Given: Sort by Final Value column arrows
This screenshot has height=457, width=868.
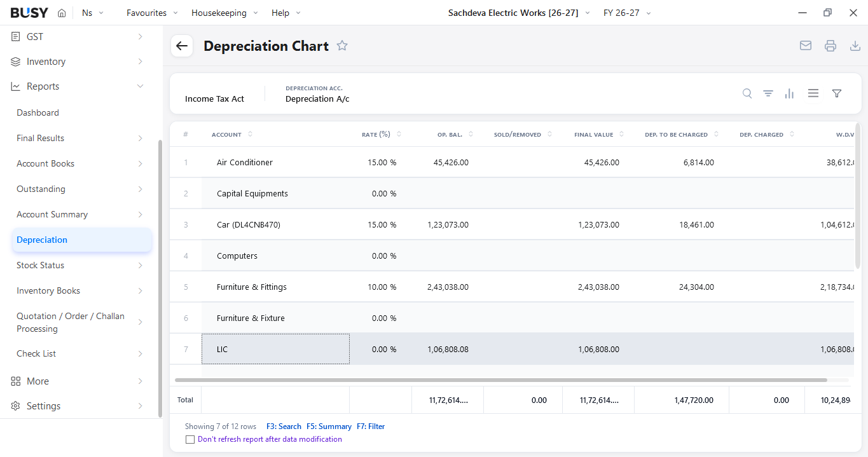Looking at the screenshot, I should click(622, 134).
